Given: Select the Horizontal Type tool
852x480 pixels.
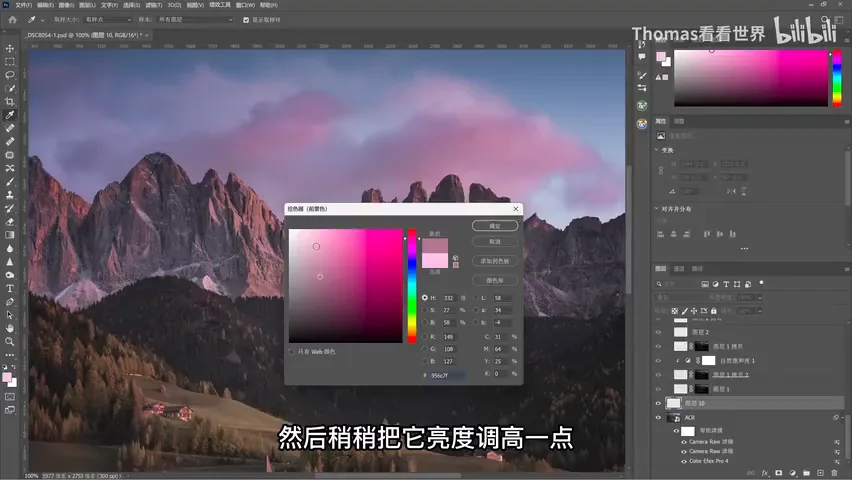Looking at the screenshot, I should point(10,288).
